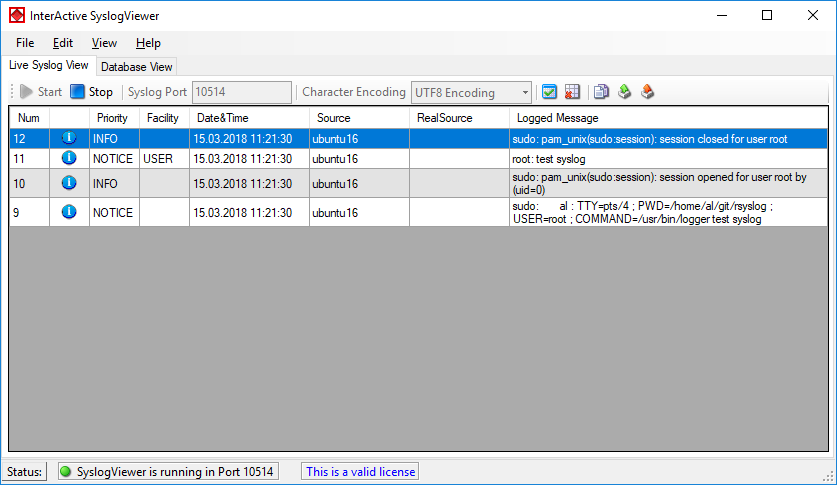Viewport: 837px width, 485px height.
Task: Click the InterActive SyslogViewer title bar icon
Action: coord(15,15)
